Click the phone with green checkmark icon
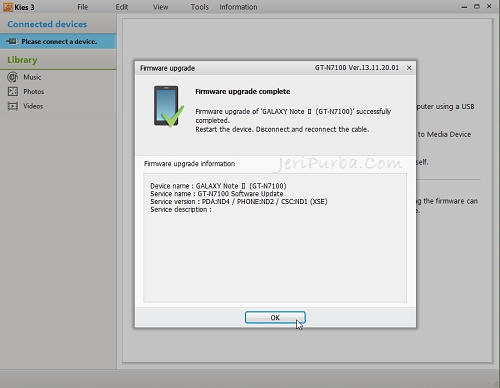500x388 pixels. tap(168, 107)
